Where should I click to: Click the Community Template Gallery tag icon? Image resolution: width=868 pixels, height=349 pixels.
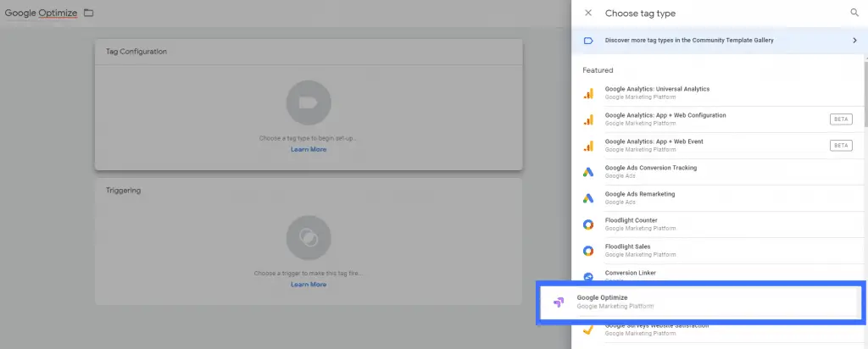[588, 41]
